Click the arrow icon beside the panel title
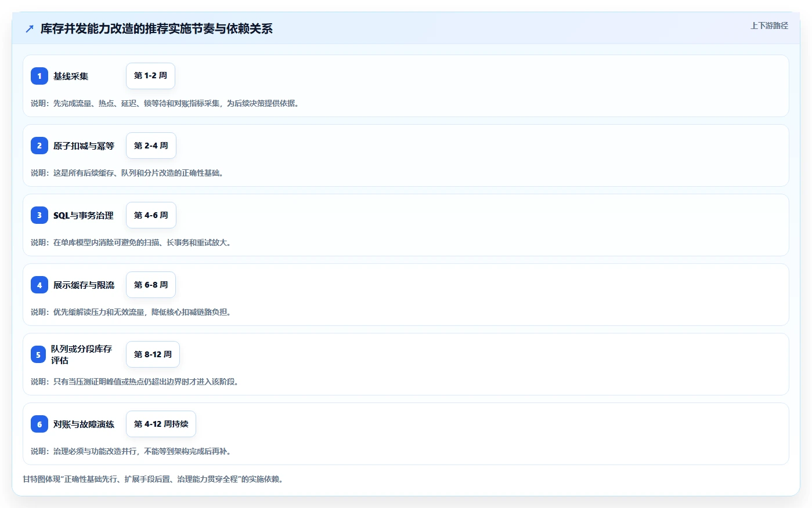Image resolution: width=812 pixels, height=508 pixels. [30, 29]
